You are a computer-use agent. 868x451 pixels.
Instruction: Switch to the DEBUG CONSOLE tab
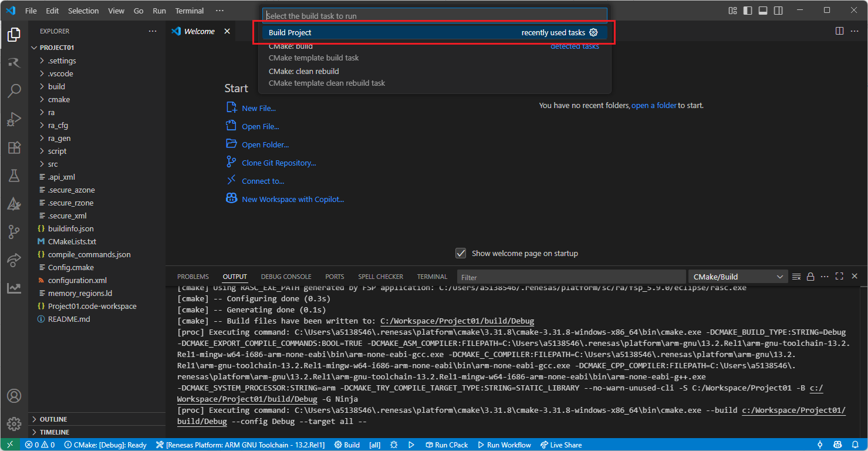pyautogui.click(x=286, y=277)
